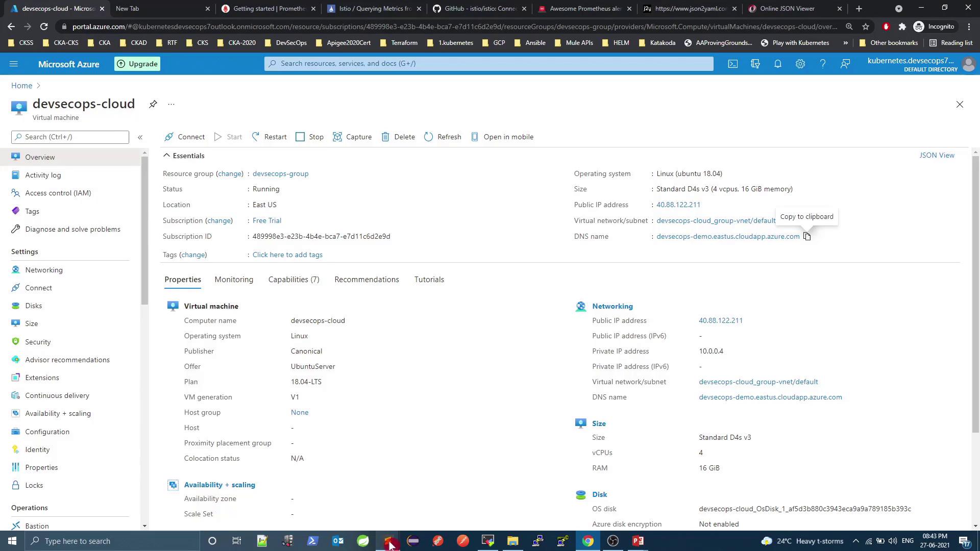The height and width of the screenshot is (551, 980).
Task: Open Chrome from the Windows taskbar
Action: 587,541
